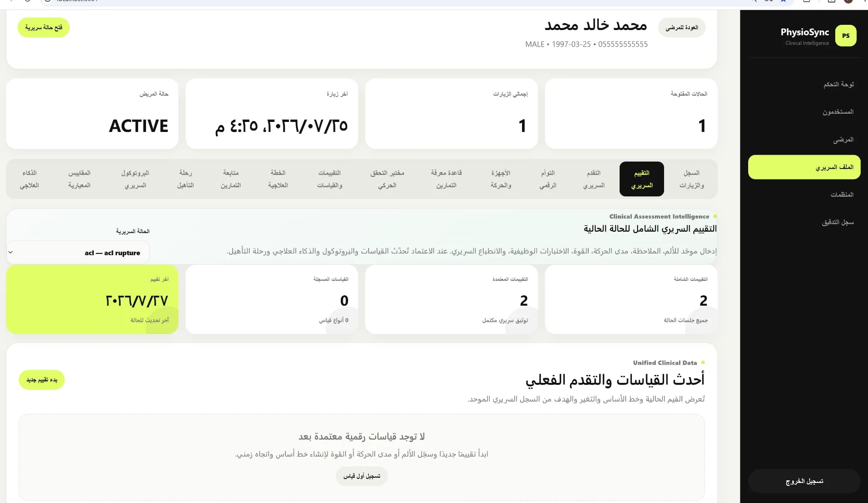Switch to متابعة التمارين tab
Viewport: 868px width, 503px height.
coord(231,179)
